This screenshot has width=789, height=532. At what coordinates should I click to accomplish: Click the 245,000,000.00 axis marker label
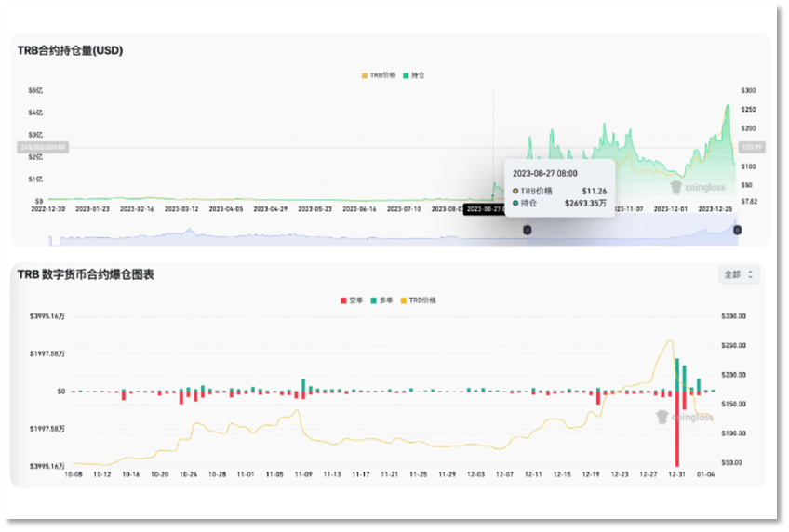[x=43, y=147]
